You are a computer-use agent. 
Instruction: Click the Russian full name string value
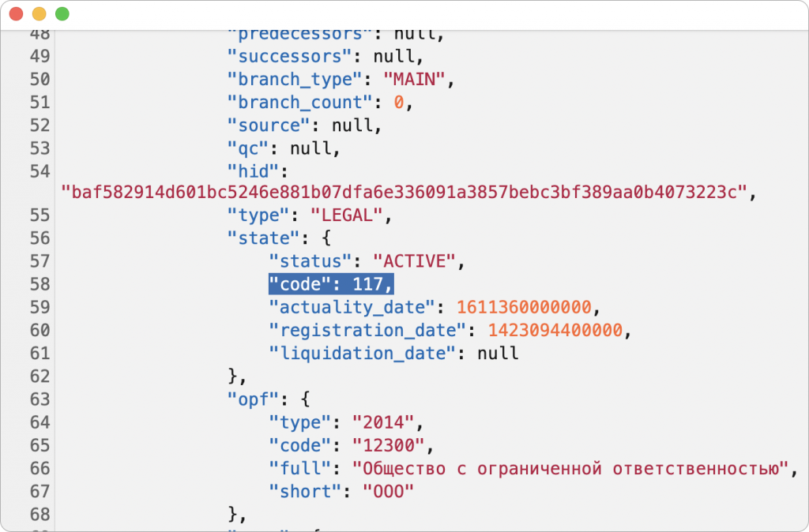(570, 468)
